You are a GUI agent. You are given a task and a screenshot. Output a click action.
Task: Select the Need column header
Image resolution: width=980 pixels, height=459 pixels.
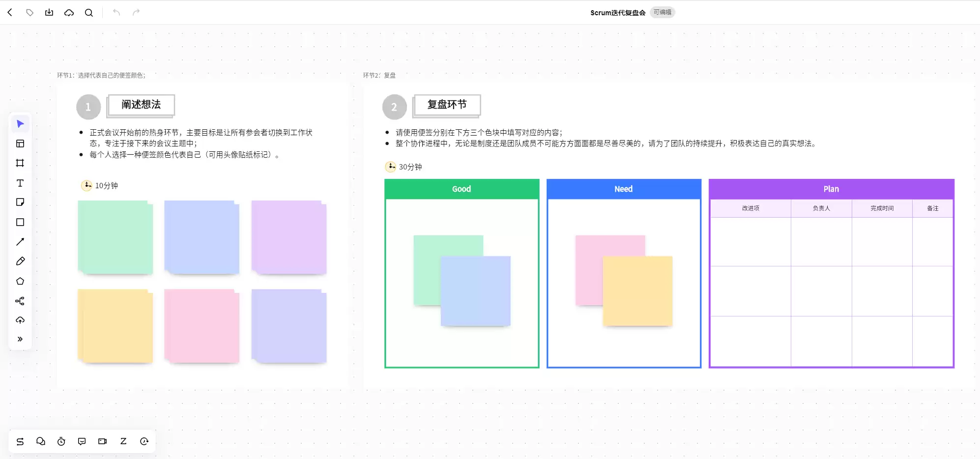624,189
